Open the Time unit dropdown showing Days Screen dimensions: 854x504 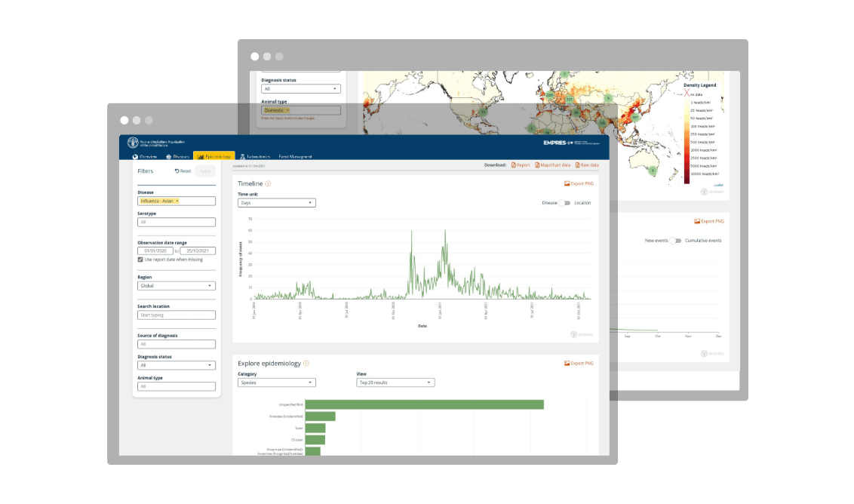coord(277,203)
